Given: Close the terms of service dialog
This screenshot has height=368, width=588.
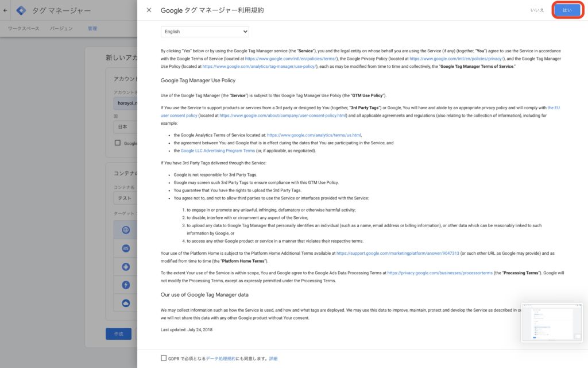Looking at the screenshot, I should point(149,10).
